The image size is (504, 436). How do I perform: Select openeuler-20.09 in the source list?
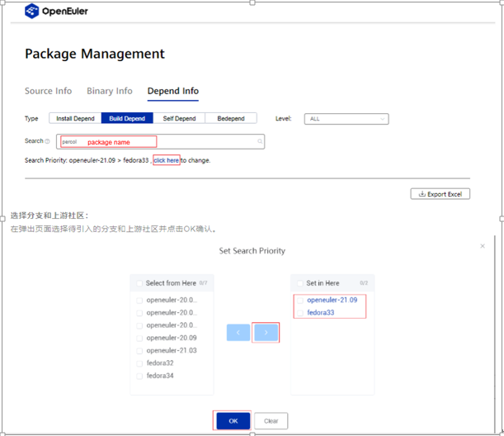click(x=171, y=338)
